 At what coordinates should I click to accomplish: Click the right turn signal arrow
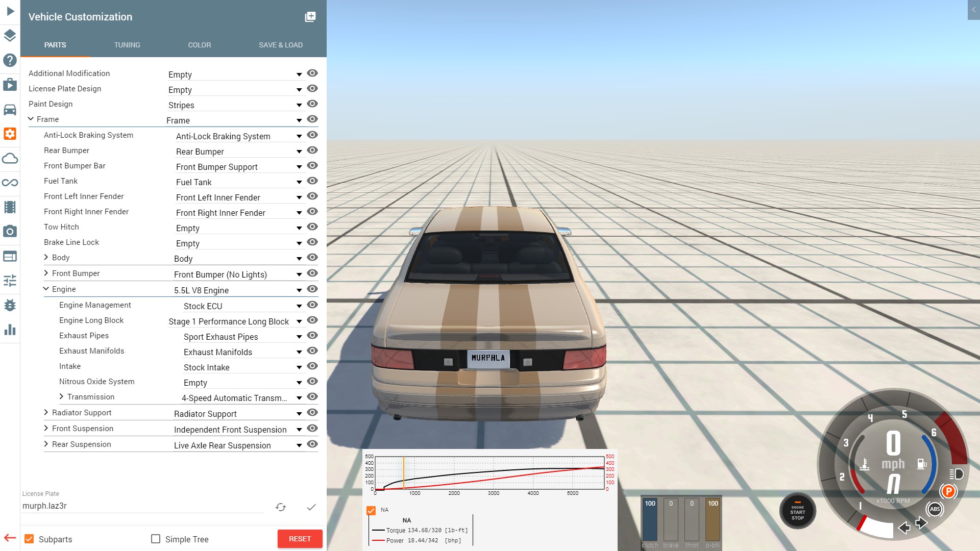tap(922, 523)
